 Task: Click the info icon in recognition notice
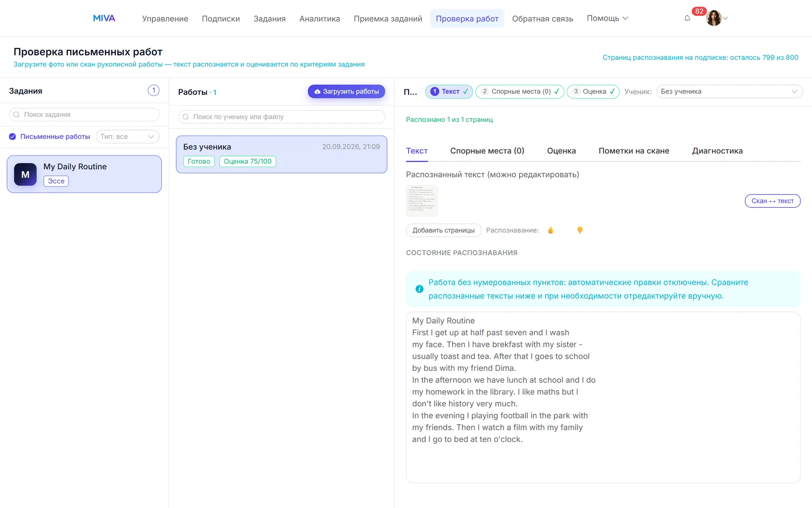pyautogui.click(x=419, y=289)
